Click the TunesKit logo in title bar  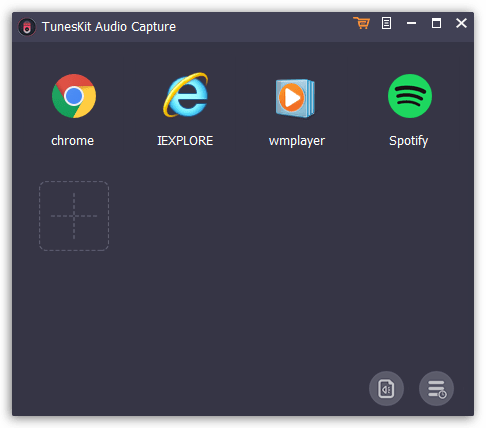27,27
